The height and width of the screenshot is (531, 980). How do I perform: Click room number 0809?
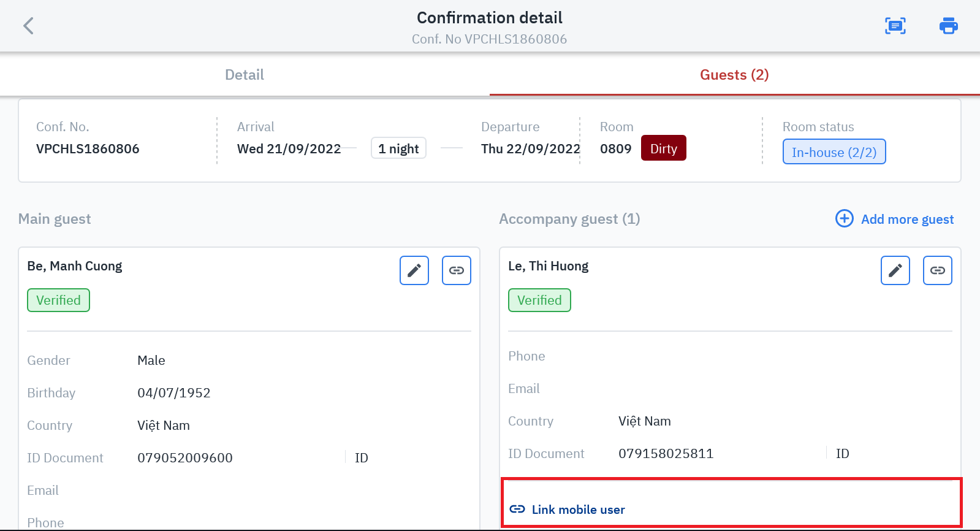point(615,149)
